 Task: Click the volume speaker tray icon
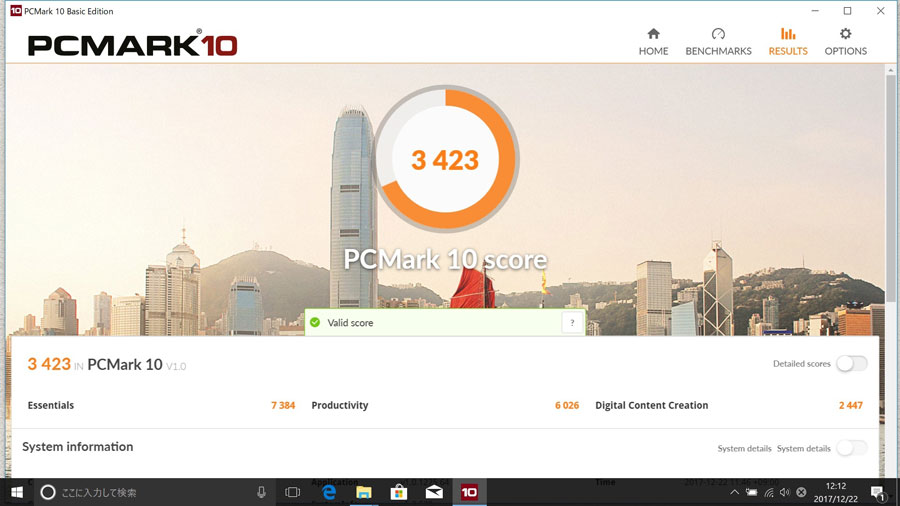785,492
